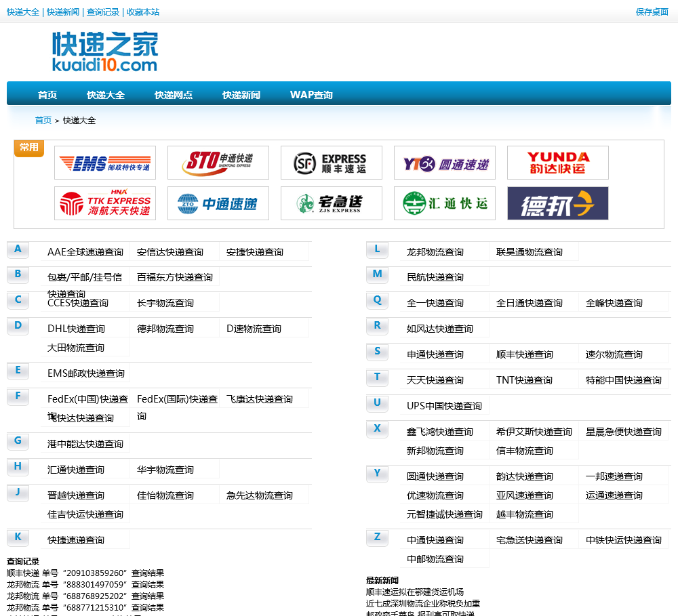This screenshot has width=678, height=616.
Task: Open 长宇物流查询 link
Action: (165, 303)
